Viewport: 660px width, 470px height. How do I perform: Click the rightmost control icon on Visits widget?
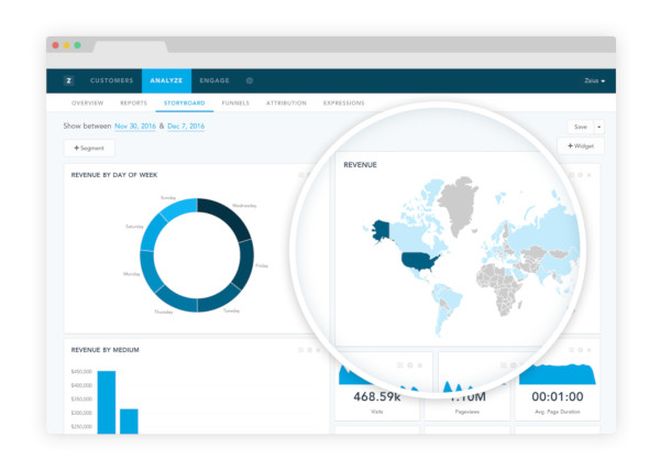click(420, 365)
